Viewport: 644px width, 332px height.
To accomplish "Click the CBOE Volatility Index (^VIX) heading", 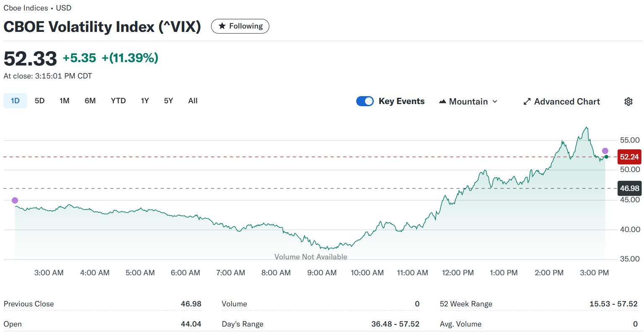I will pos(102,27).
